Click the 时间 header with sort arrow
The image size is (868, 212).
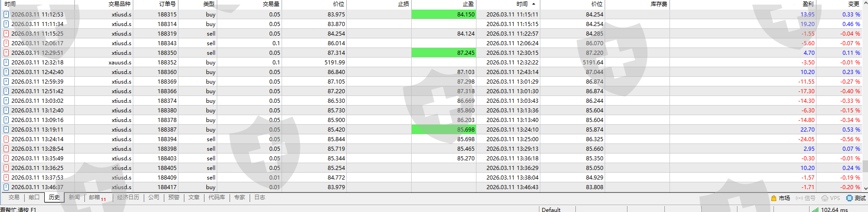point(508,4)
